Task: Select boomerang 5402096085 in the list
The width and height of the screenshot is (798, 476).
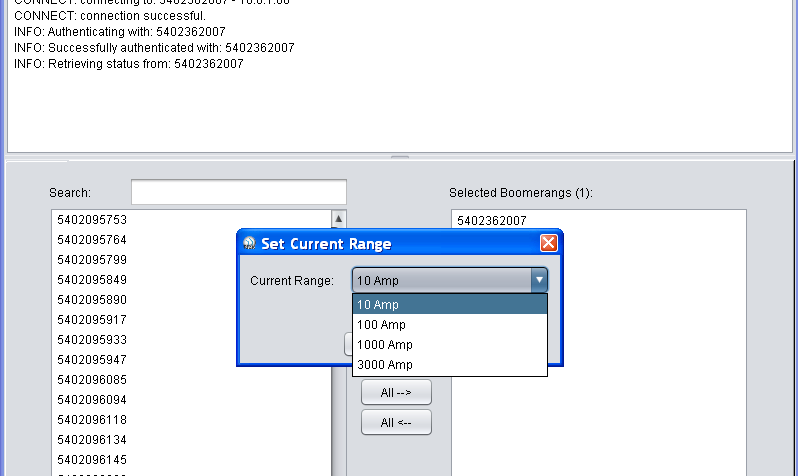Action: [x=191, y=380]
